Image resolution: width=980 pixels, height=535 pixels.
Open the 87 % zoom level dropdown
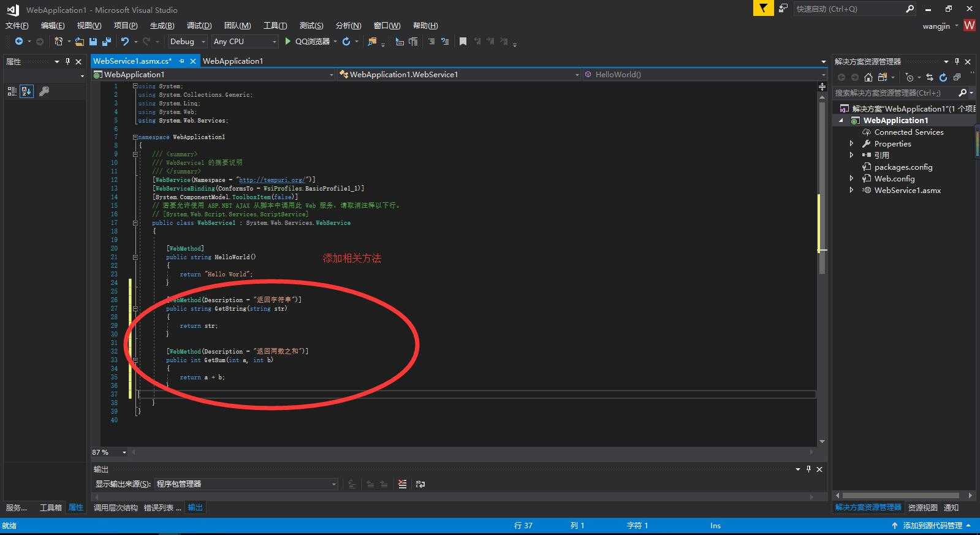pos(110,452)
